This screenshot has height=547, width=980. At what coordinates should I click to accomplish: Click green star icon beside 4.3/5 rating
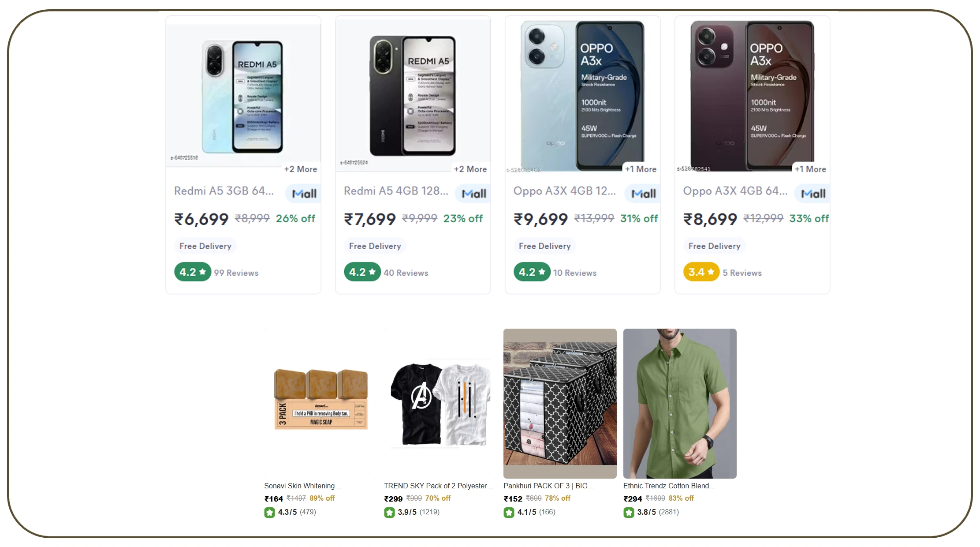[x=269, y=512]
